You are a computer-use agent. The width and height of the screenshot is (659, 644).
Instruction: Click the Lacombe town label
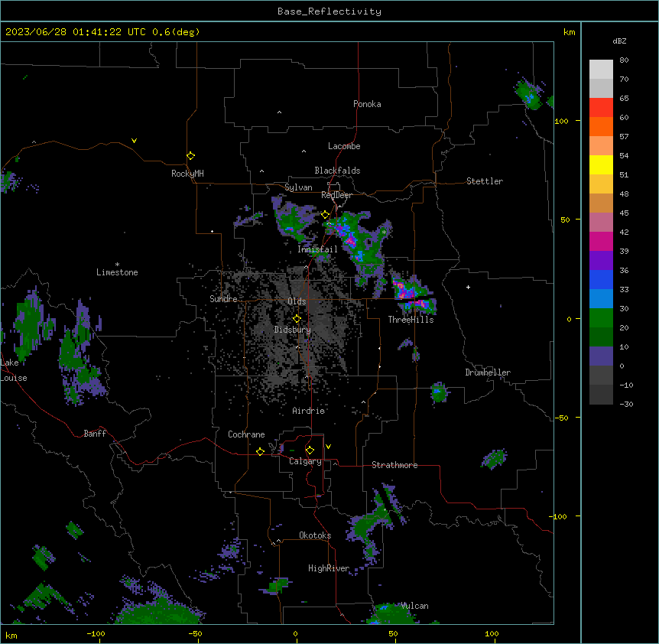tap(344, 146)
